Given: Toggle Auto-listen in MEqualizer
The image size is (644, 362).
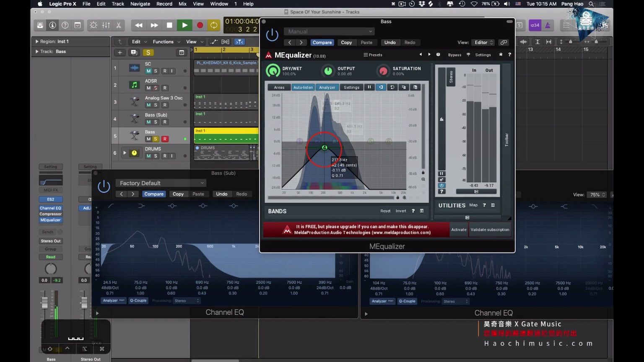Looking at the screenshot, I should pyautogui.click(x=303, y=87).
